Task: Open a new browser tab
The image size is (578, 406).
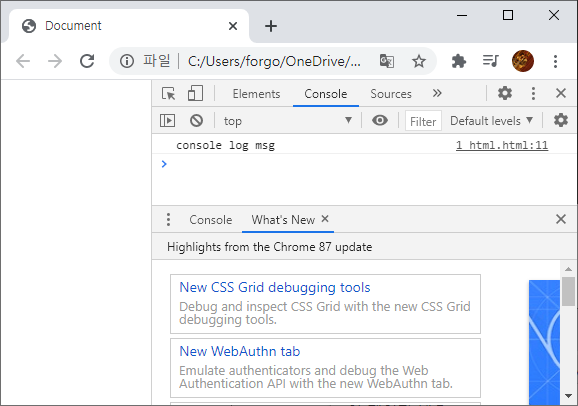Action: click(x=271, y=26)
